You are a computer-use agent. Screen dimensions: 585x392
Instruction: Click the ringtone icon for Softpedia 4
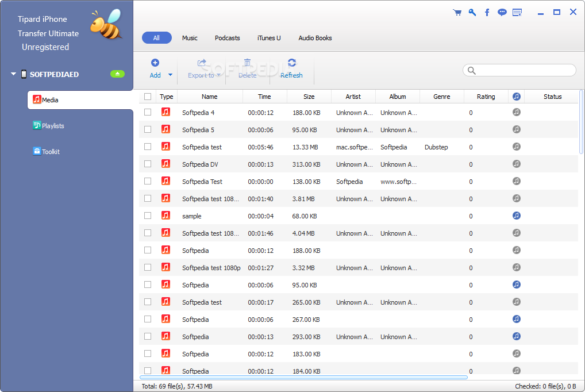click(x=517, y=112)
